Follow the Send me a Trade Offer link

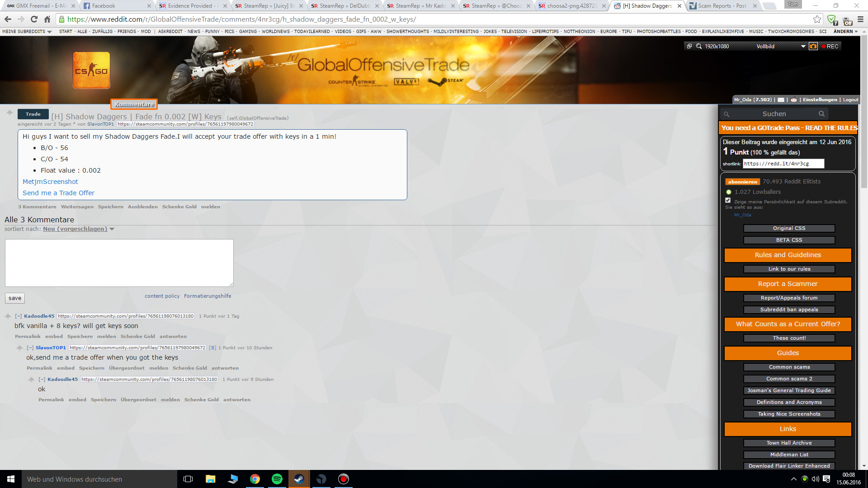(58, 193)
